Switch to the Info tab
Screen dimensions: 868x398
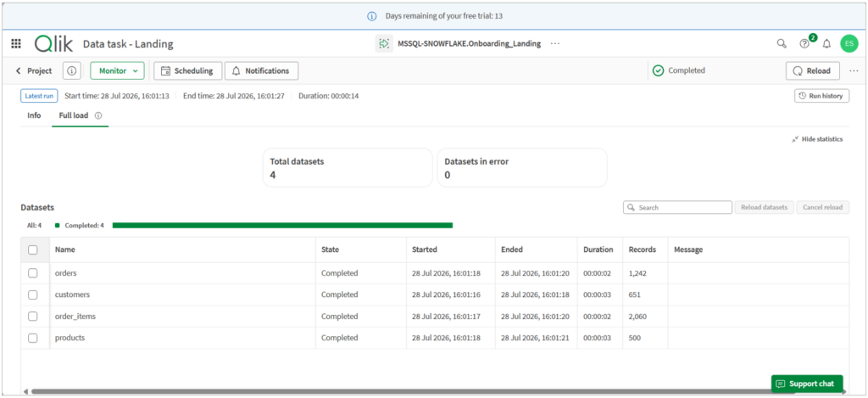34,116
